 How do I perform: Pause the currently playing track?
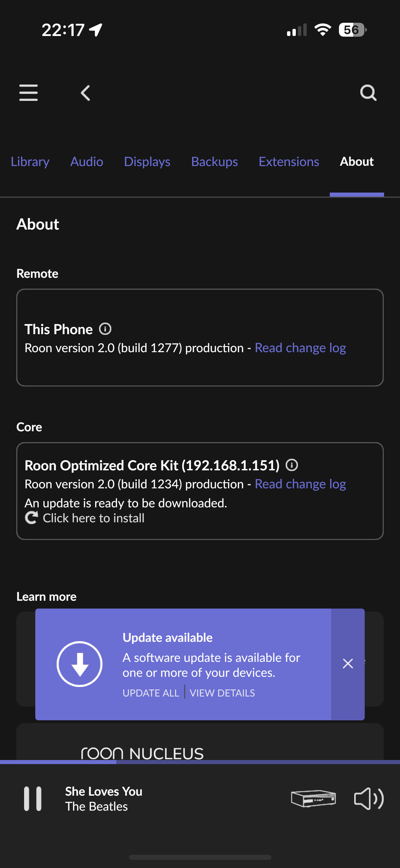33,798
